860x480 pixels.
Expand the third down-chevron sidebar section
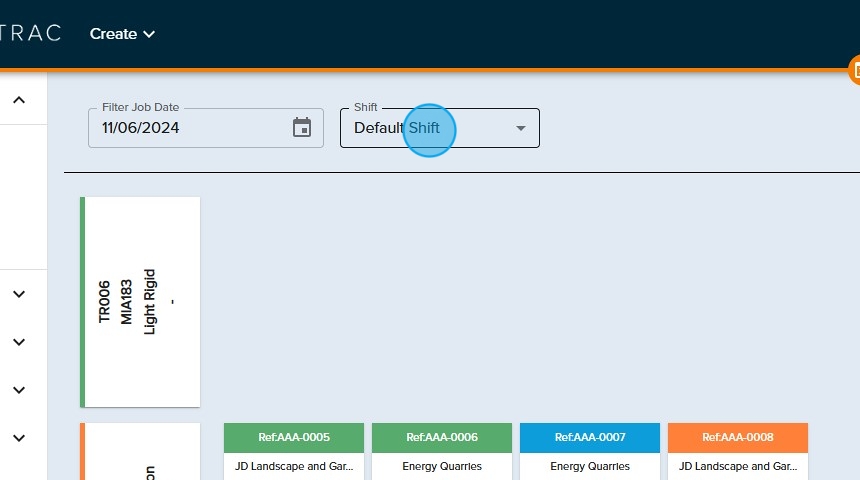click(19, 390)
